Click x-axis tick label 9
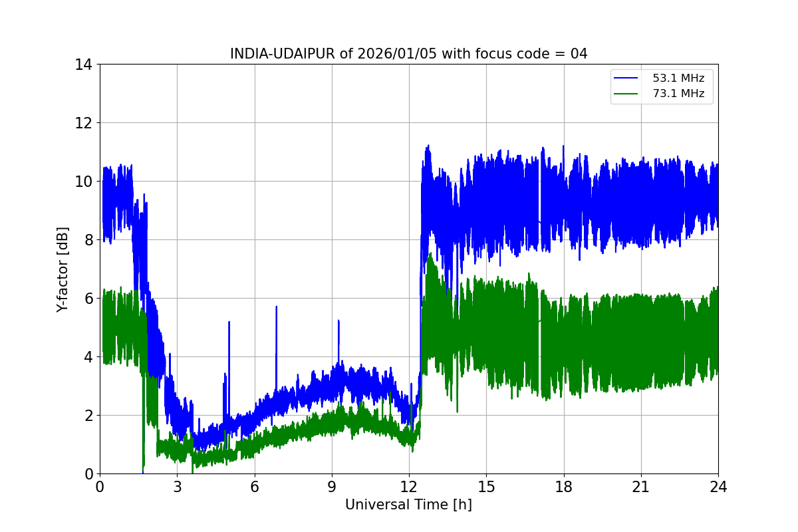This screenshot has width=798, height=532. click(x=332, y=486)
